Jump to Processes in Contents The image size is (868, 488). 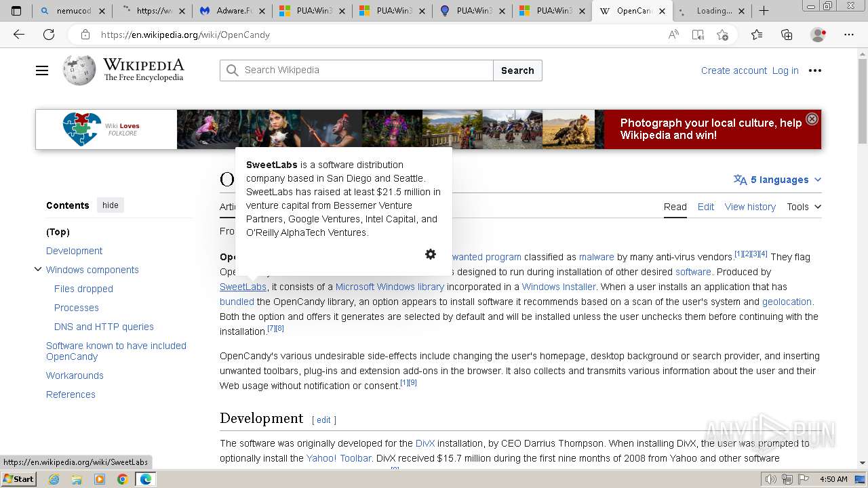77,308
